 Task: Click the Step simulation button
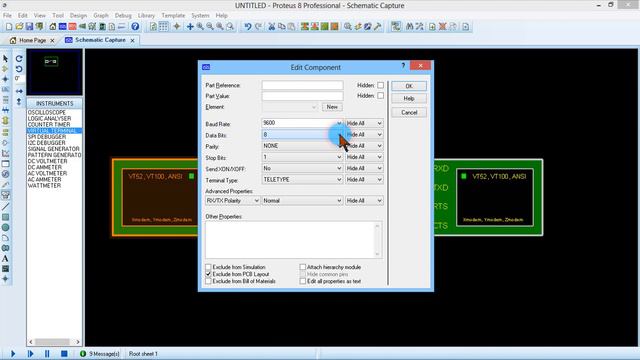(30, 353)
